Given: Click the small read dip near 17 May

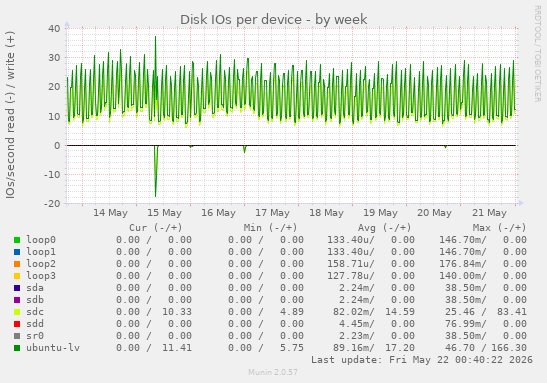Looking at the screenshot, I should tap(245, 149).
